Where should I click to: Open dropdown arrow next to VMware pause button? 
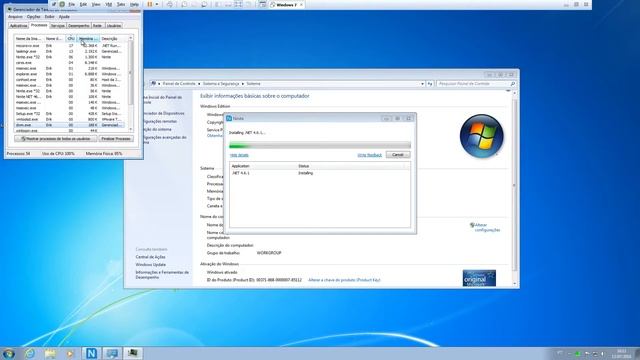[x=157, y=4]
